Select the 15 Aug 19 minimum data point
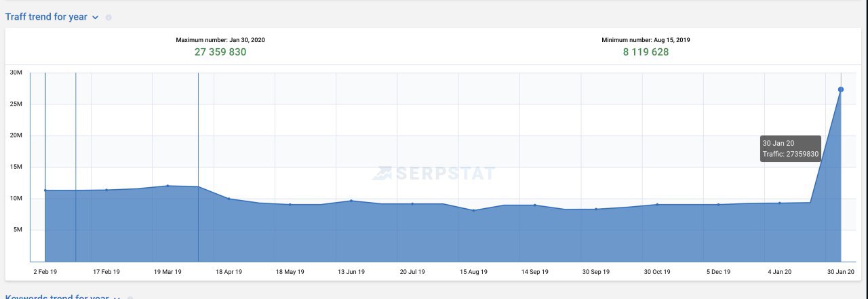 tap(473, 210)
